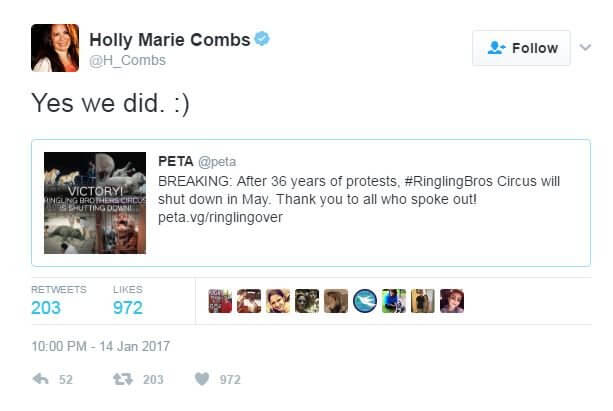Screen dimensions: 613x411
Task: Open the @H_Combs handle link
Action: click(x=128, y=61)
